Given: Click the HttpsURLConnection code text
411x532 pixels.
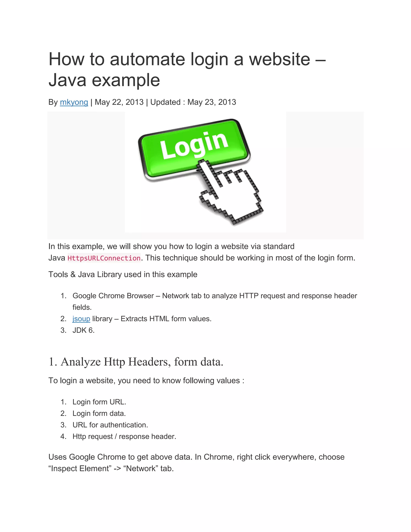Looking at the screenshot, I should (x=104, y=258).
